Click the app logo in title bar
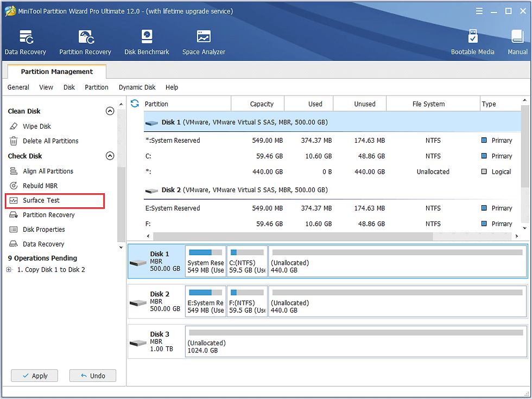This screenshot has width=532, height=399. click(x=10, y=11)
